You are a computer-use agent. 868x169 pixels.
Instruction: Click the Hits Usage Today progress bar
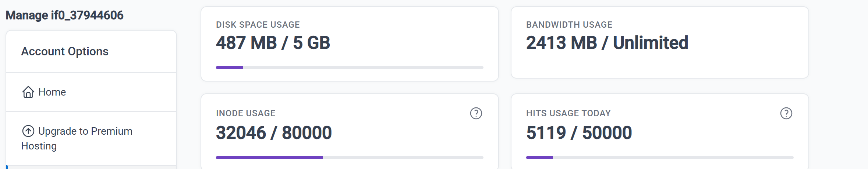point(660,158)
